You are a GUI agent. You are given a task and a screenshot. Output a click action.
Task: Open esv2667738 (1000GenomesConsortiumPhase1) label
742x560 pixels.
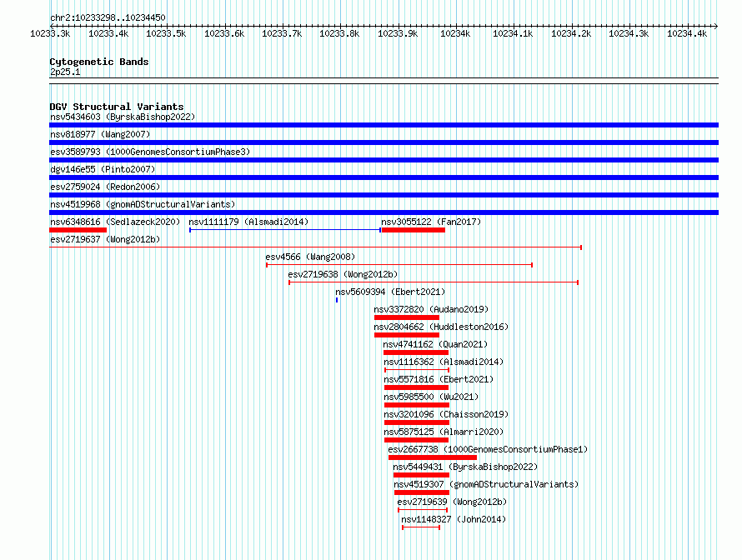488,449
